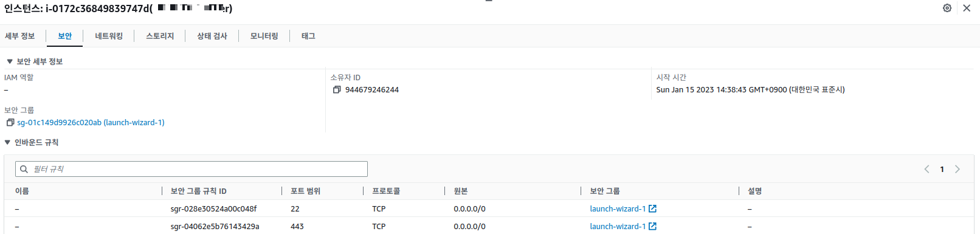The height and width of the screenshot is (234, 980).
Task: Click the 소유자 ID label
Action: pos(345,77)
